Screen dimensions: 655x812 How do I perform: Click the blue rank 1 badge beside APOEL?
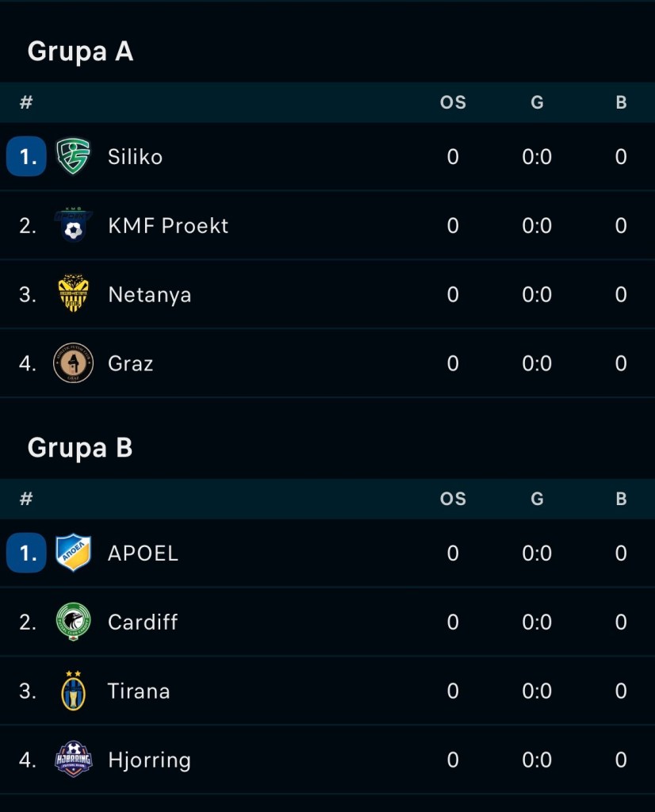pyautogui.click(x=26, y=553)
